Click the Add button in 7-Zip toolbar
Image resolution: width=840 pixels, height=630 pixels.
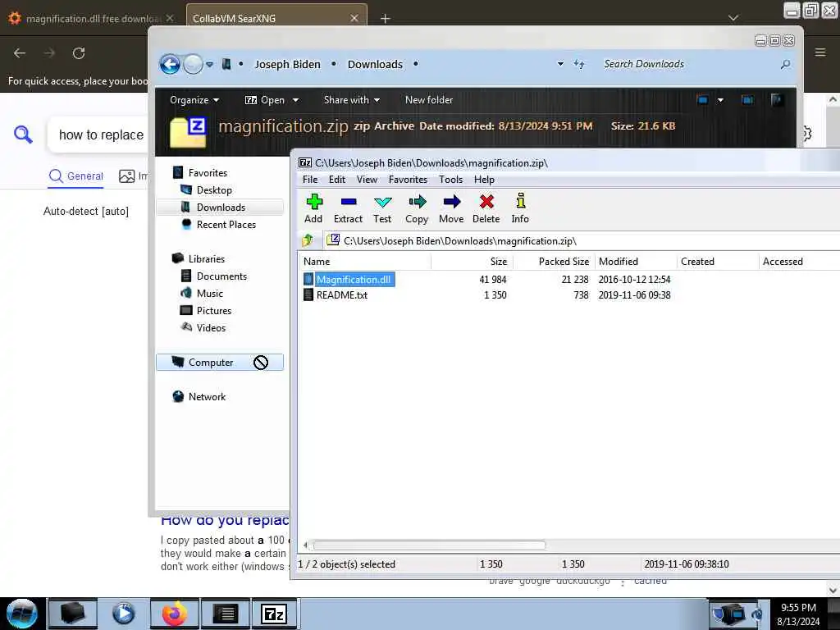(314, 208)
